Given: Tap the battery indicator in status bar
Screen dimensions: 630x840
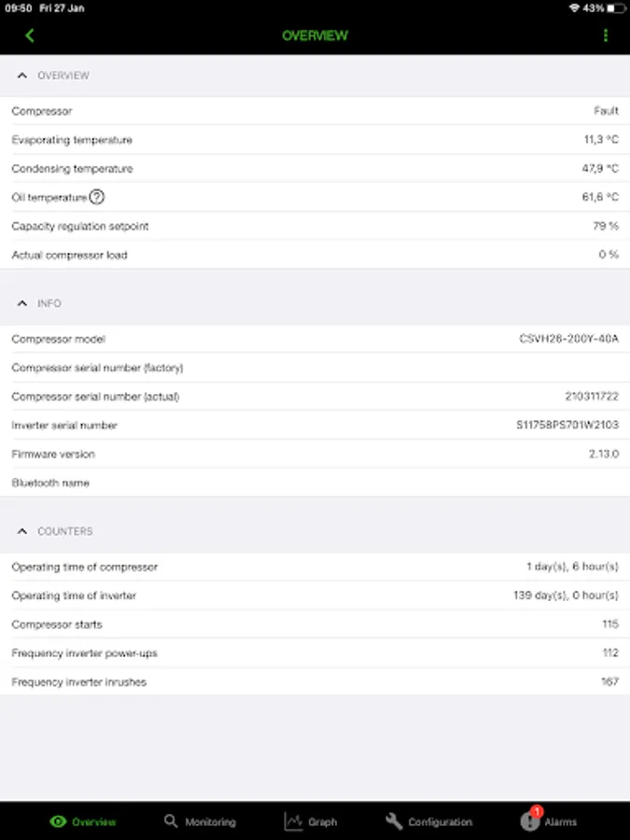Looking at the screenshot, I should point(616,7).
